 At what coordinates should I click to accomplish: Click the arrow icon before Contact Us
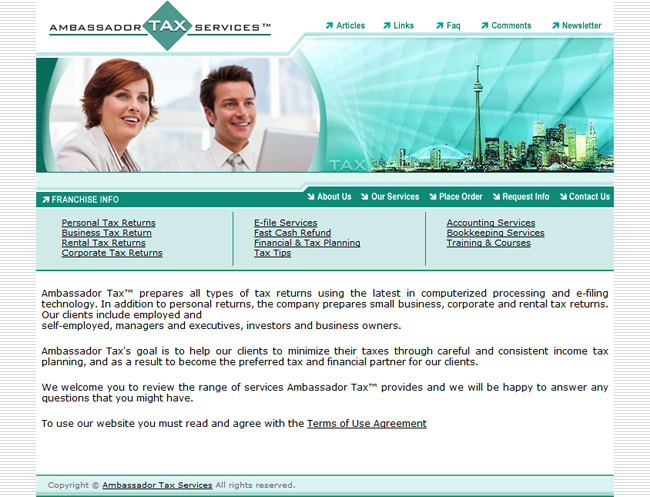tap(563, 197)
